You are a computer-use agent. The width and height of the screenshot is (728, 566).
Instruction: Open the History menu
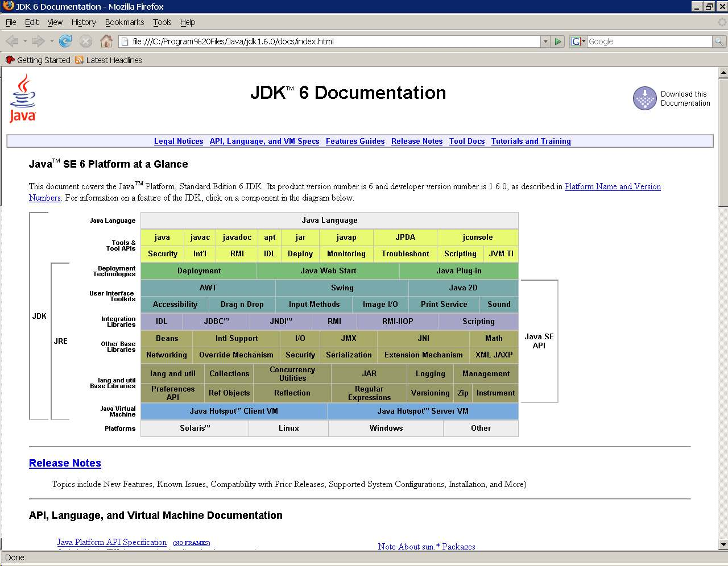pos(84,22)
